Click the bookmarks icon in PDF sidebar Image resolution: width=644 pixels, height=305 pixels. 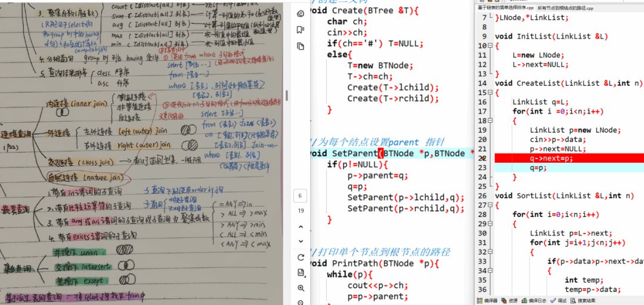point(300,30)
